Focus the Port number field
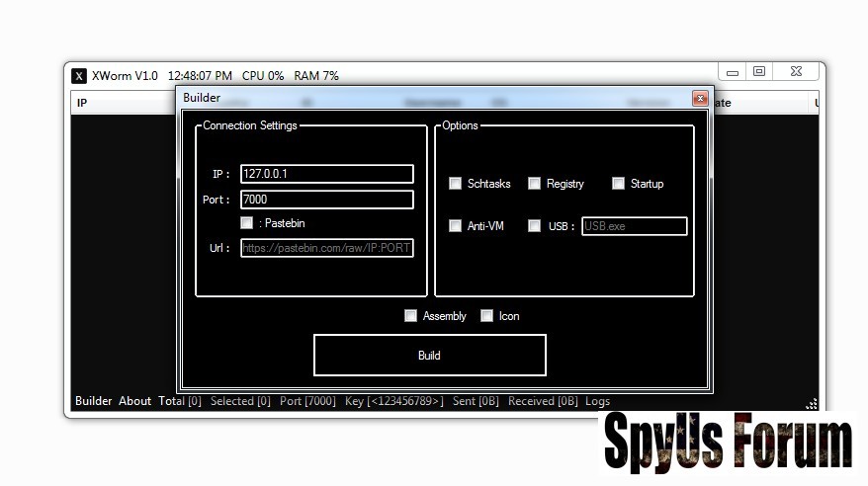 point(326,200)
